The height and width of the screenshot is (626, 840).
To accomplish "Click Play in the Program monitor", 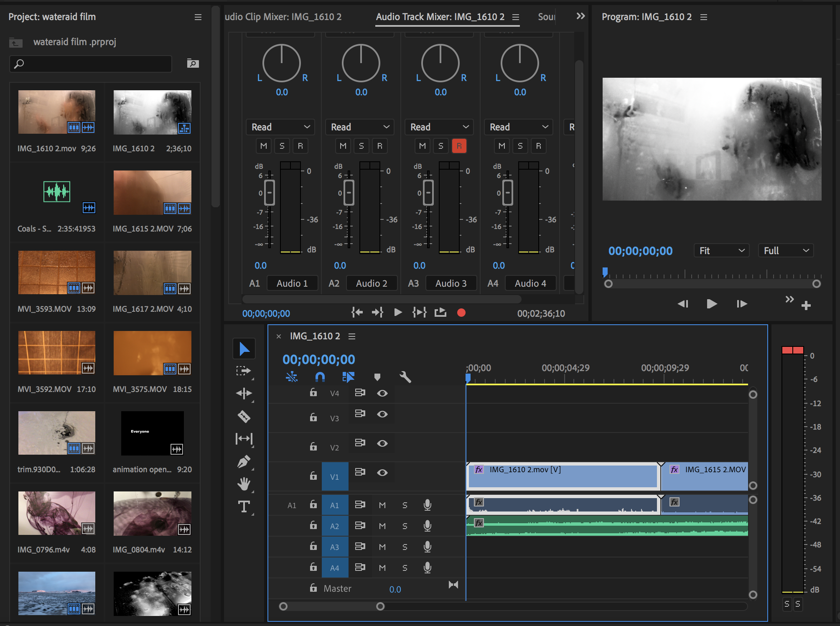I will click(x=712, y=304).
